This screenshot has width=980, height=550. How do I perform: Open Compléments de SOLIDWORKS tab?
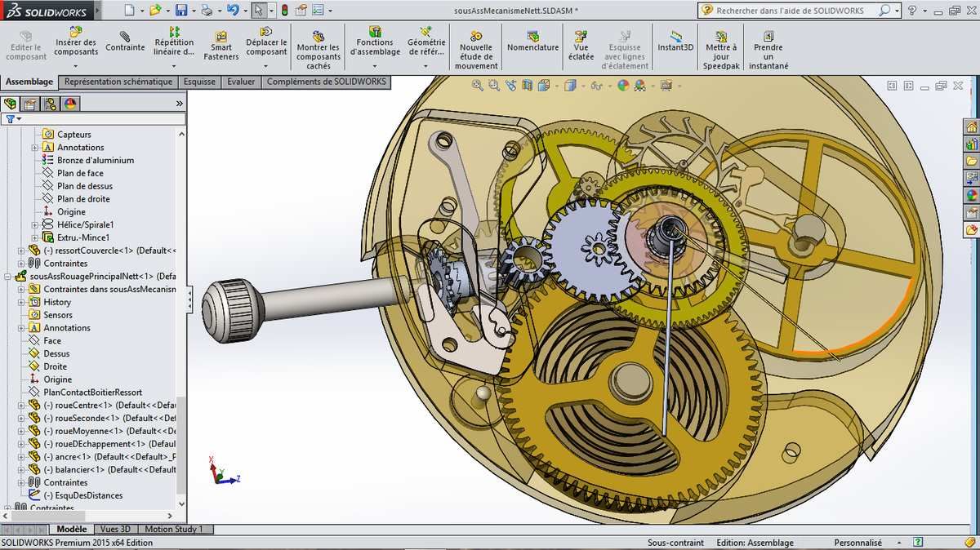(x=325, y=82)
